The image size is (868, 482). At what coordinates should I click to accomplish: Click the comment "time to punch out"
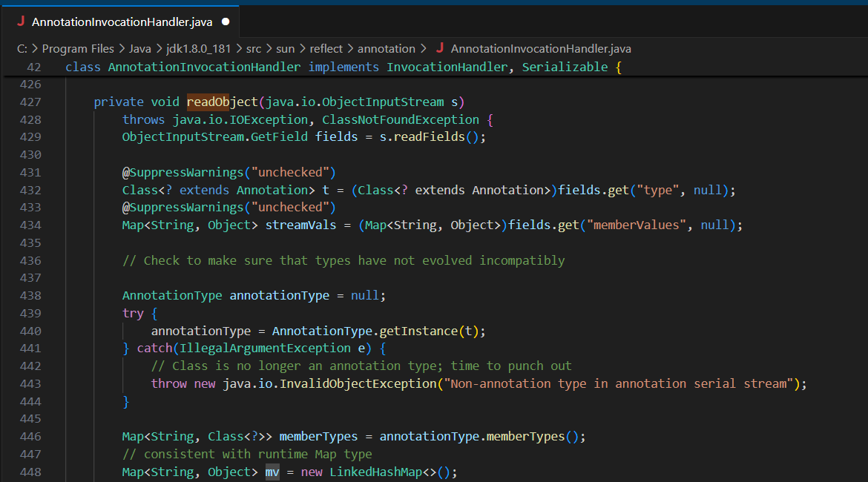(x=511, y=366)
